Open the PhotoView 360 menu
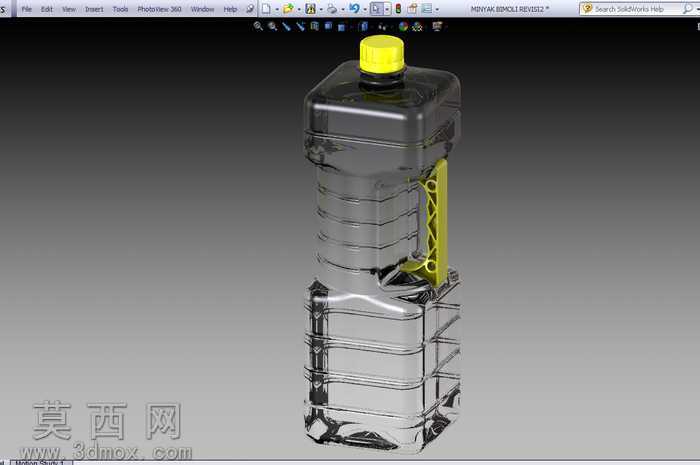700x465 pixels. tap(159, 9)
